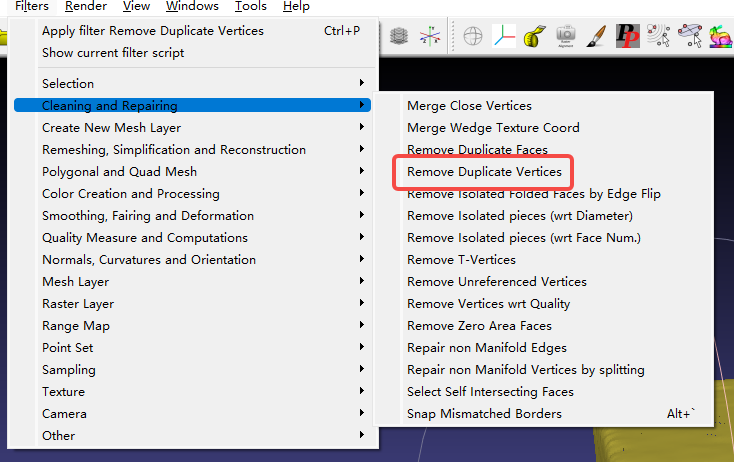This screenshot has height=462, width=734.
Task: Select the point-selection on plane tool icon
Action: (690, 37)
